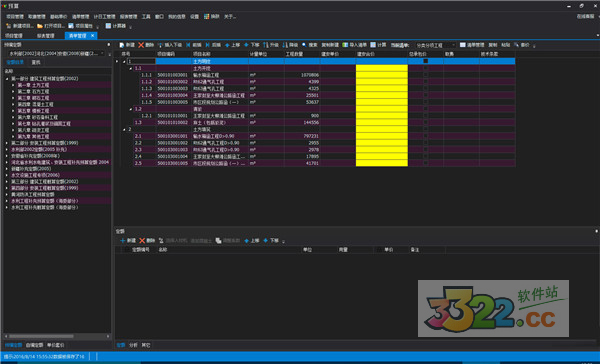The height and width of the screenshot is (364, 600).
Task: Tick the checkbox in row 1.1.1
Action: 426,75
